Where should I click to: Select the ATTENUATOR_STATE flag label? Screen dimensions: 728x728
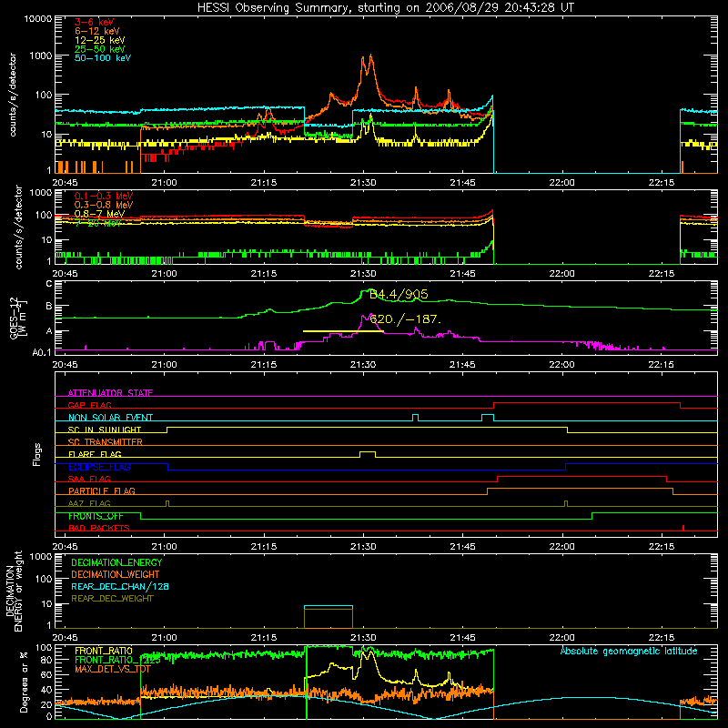[110, 393]
